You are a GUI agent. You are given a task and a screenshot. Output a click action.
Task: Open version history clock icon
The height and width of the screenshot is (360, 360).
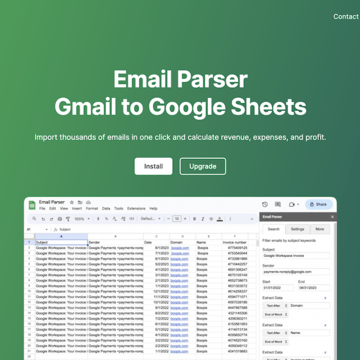tap(265, 204)
